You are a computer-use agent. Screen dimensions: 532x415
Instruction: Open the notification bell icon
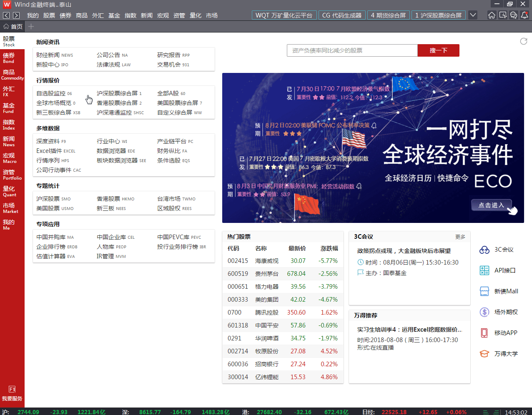(x=524, y=15)
